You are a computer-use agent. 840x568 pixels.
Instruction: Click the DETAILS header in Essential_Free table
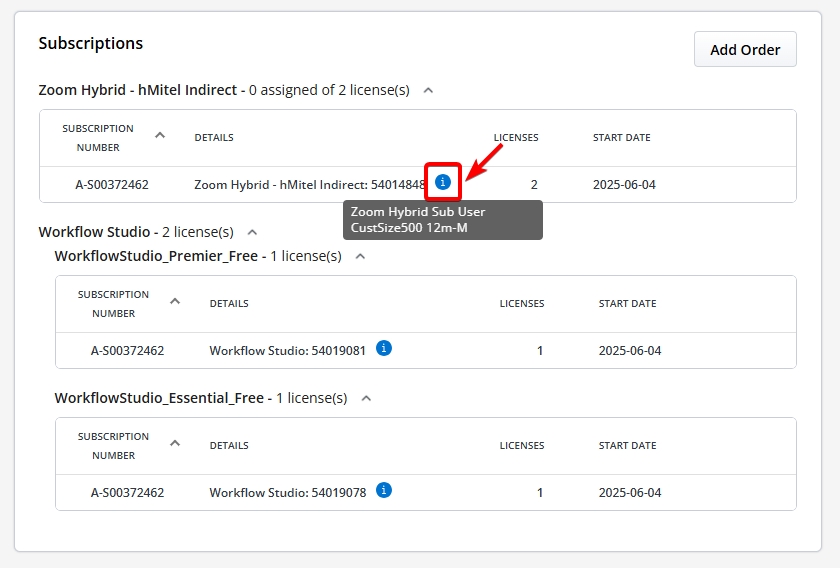click(229, 446)
